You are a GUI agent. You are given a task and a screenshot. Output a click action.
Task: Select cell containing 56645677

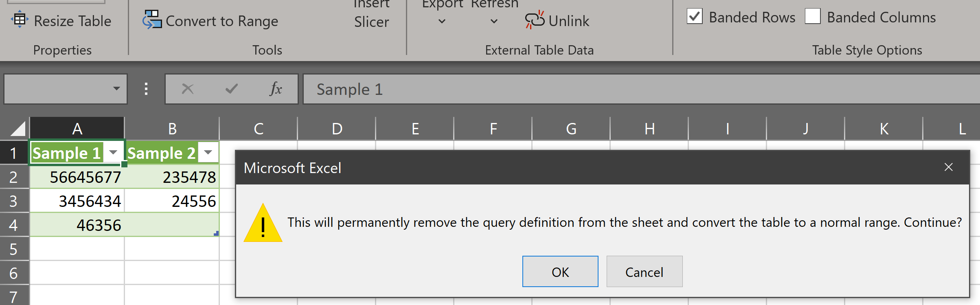tap(77, 177)
